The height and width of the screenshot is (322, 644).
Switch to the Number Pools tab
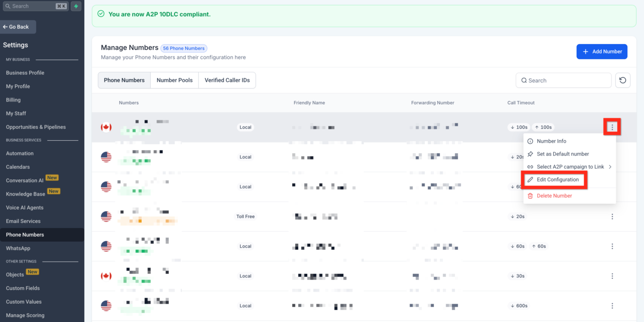[x=174, y=80]
